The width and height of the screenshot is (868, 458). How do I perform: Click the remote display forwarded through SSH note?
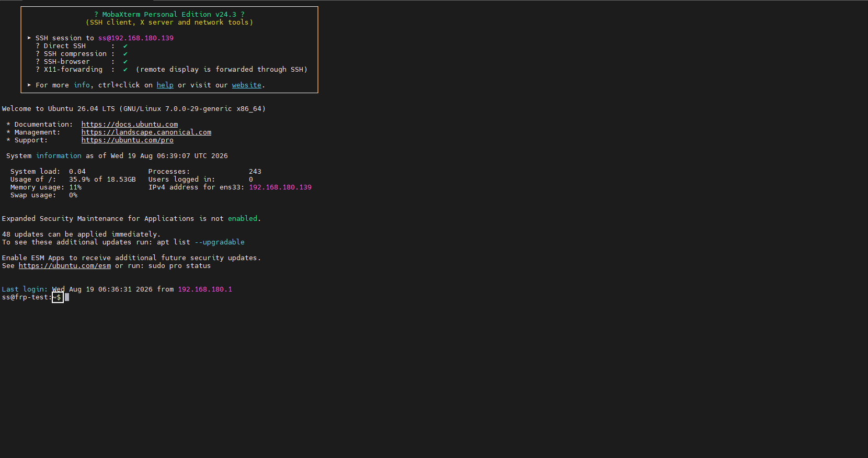click(x=222, y=70)
